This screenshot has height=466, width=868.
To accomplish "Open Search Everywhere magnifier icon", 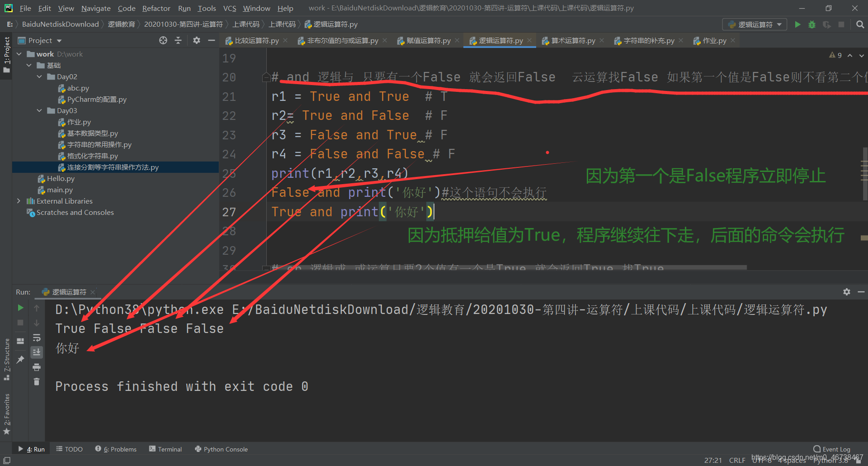I will tap(860, 24).
